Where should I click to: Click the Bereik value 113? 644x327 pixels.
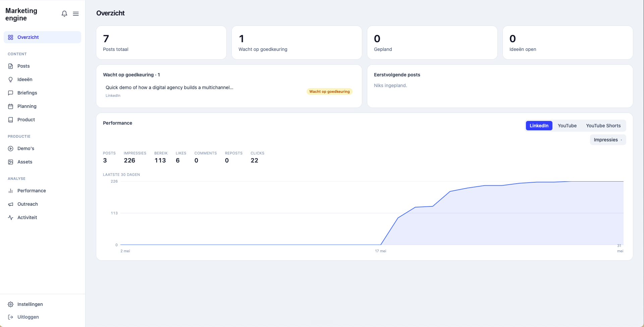(x=160, y=160)
